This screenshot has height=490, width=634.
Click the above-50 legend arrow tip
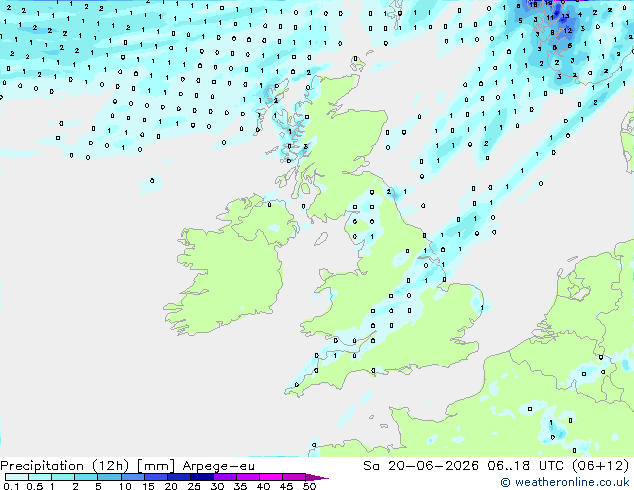pyautogui.click(x=317, y=477)
